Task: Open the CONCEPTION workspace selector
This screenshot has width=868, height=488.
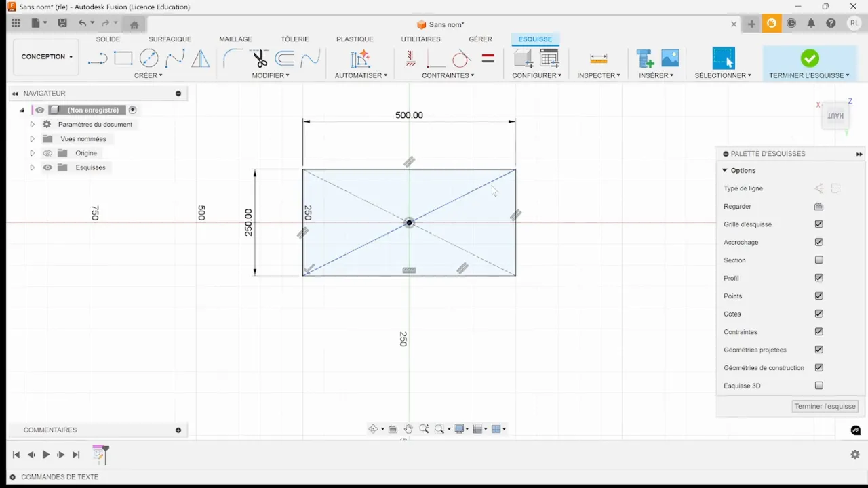Action: [45, 56]
